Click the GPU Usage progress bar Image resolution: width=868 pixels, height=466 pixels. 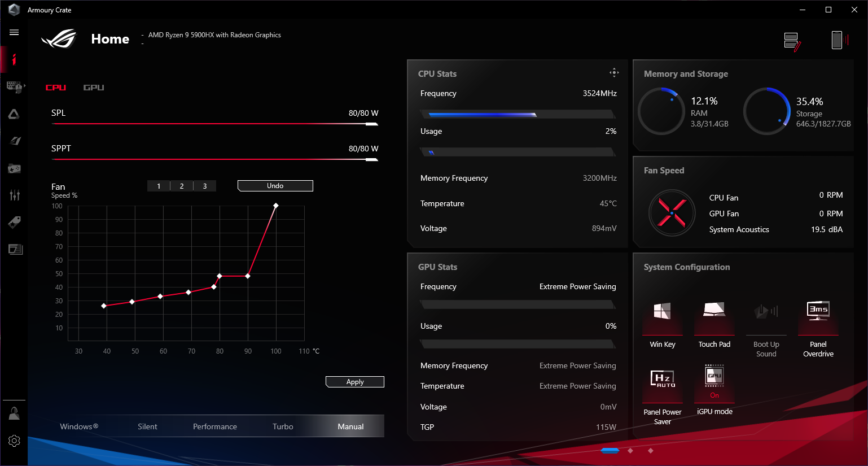click(x=518, y=344)
